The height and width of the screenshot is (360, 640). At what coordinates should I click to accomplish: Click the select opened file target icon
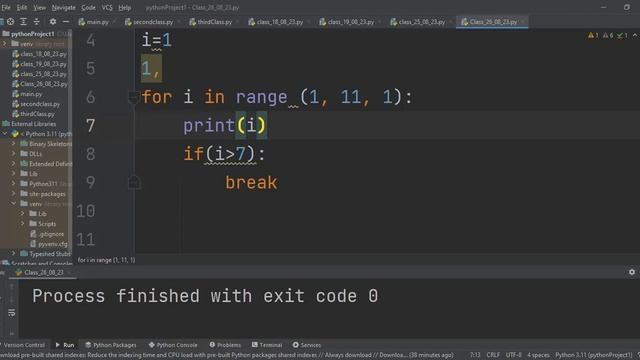point(11,22)
